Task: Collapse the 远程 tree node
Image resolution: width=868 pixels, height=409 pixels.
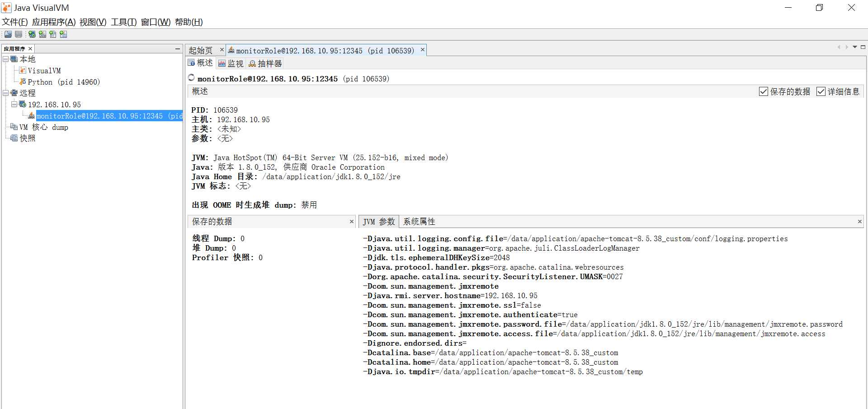Action: click(x=6, y=93)
